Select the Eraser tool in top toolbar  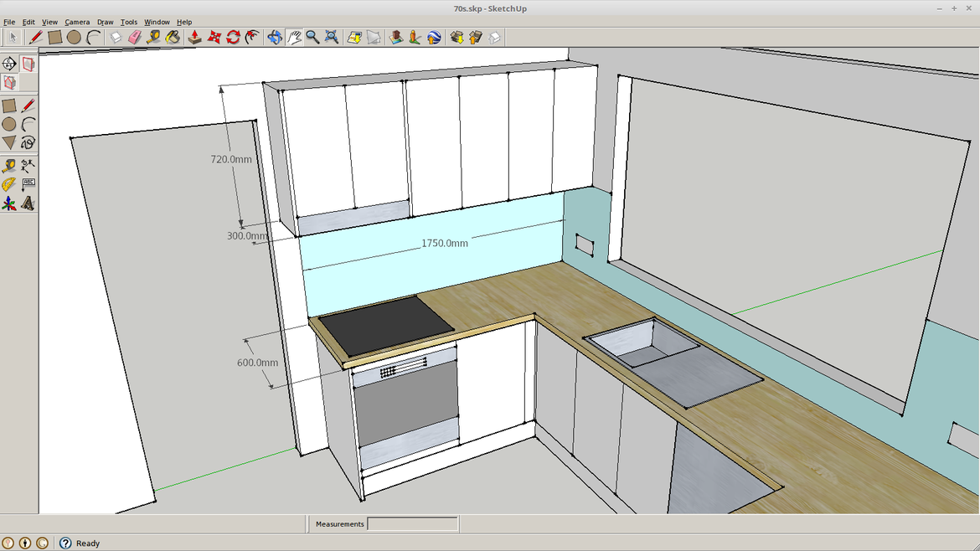(135, 37)
